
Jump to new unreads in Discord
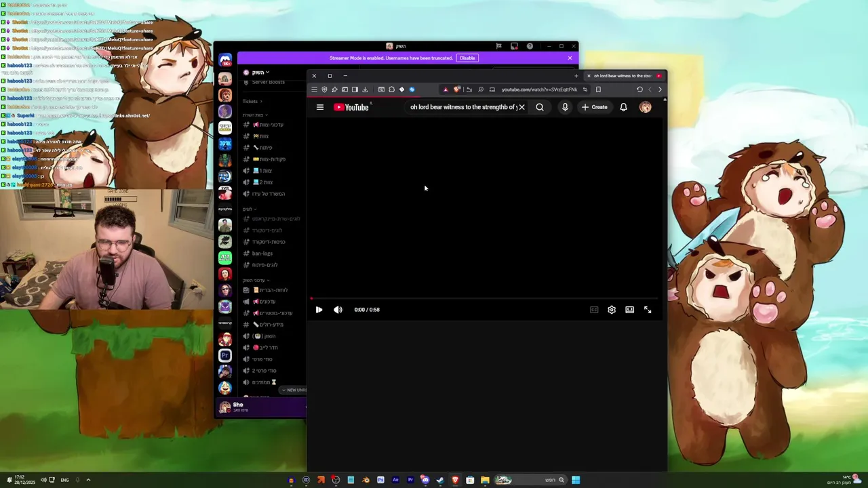pos(294,390)
